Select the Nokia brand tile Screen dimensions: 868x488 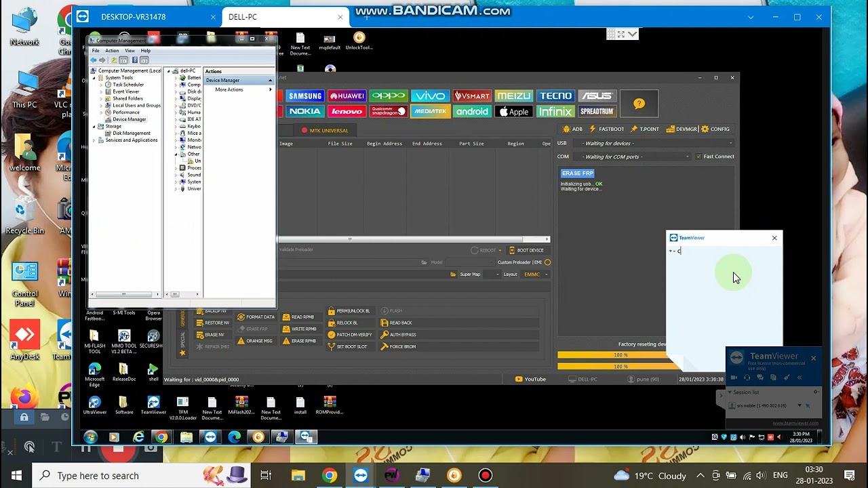coord(304,111)
